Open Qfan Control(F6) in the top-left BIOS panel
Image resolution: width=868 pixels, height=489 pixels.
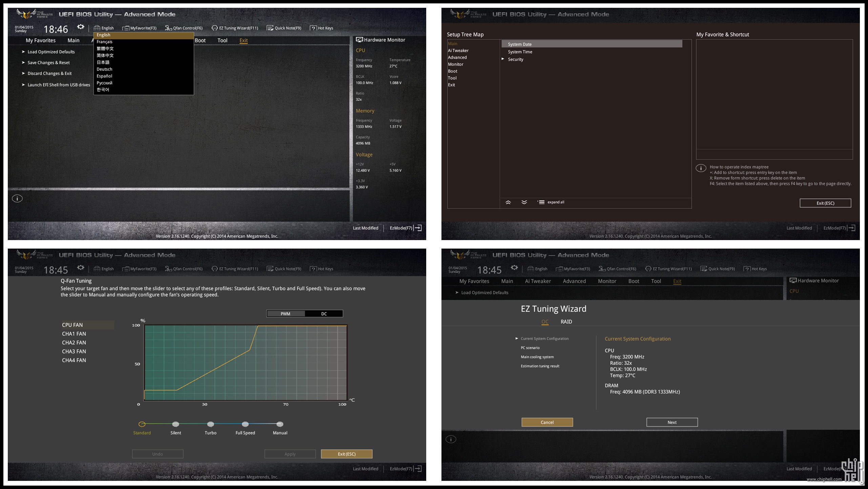tap(184, 28)
